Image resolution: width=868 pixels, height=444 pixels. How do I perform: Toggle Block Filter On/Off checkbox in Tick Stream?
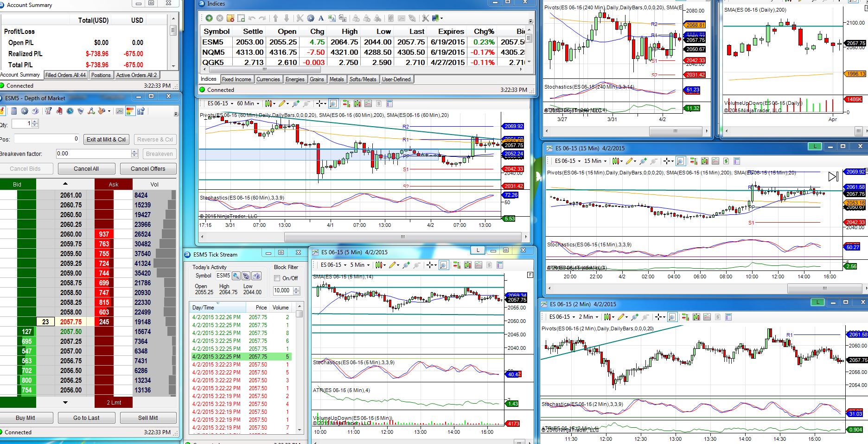[x=277, y=278]
